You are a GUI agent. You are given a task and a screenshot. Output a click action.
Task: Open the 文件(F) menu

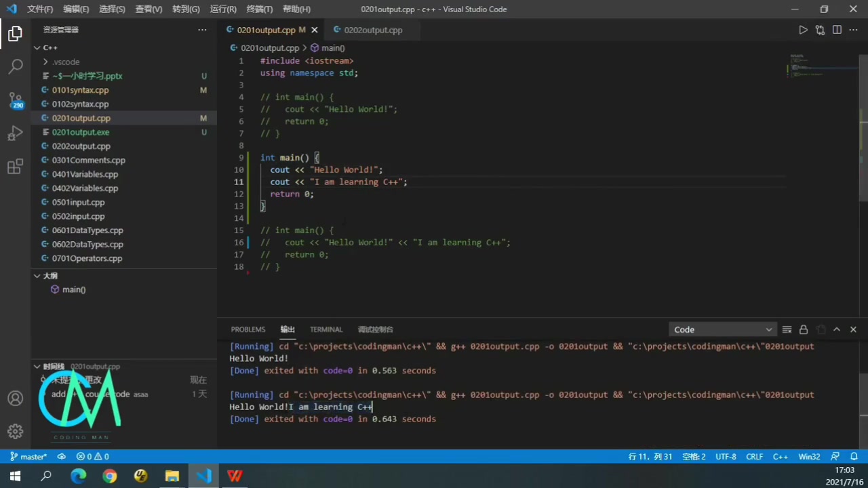pyautogui.click(x=40, y=9)
